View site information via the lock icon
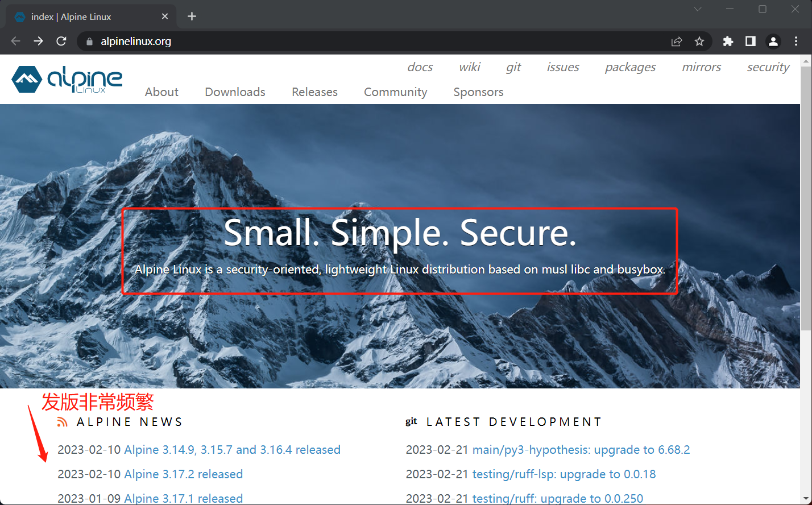Image resolution: width=812 pixels, height=505 pixels. (89, 42)
